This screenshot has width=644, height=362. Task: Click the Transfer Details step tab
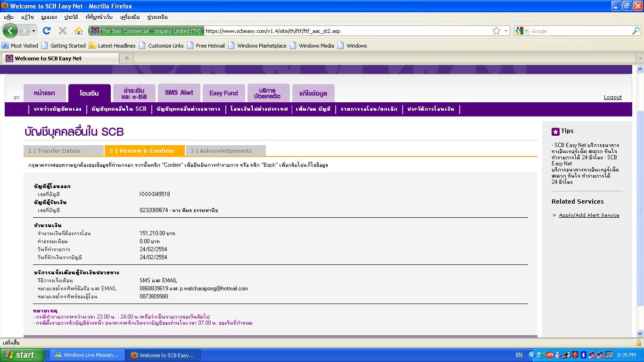coord(64,151)
